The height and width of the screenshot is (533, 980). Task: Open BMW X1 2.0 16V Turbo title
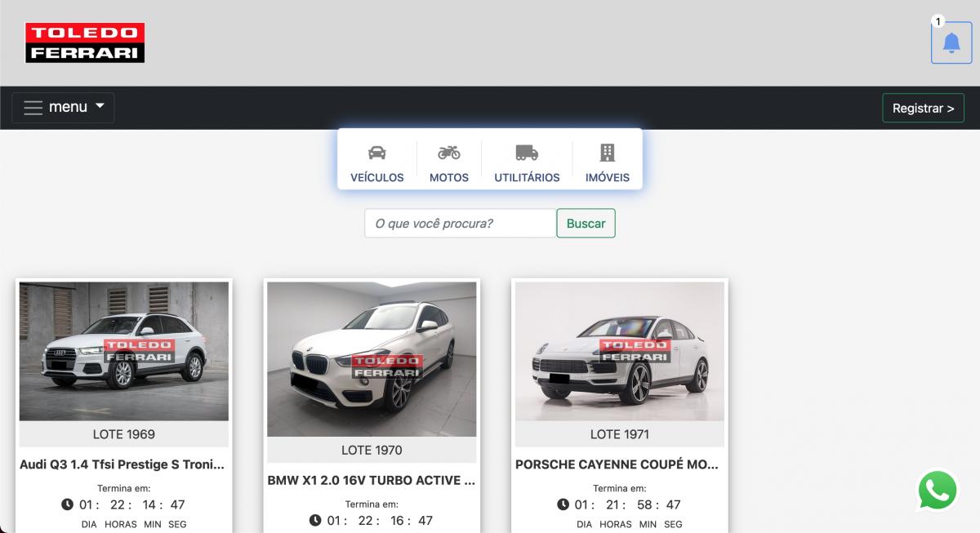[372, 480]
